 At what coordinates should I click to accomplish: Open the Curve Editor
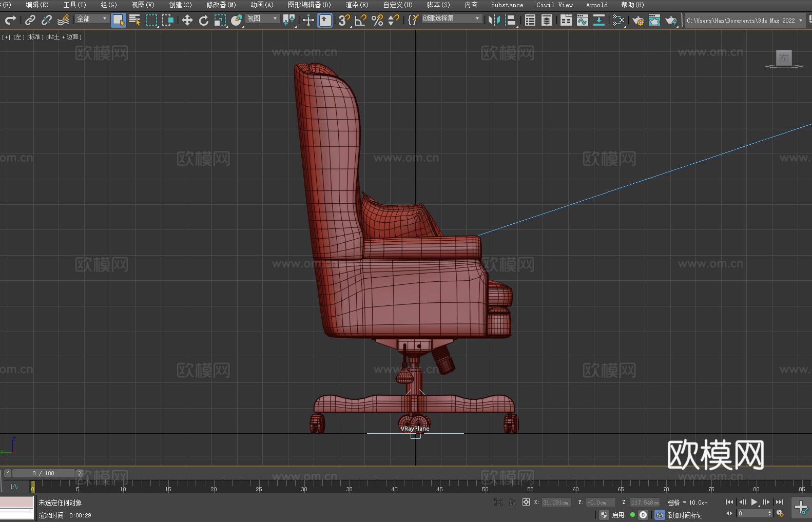pyautogui.click(x=583, y=20)
